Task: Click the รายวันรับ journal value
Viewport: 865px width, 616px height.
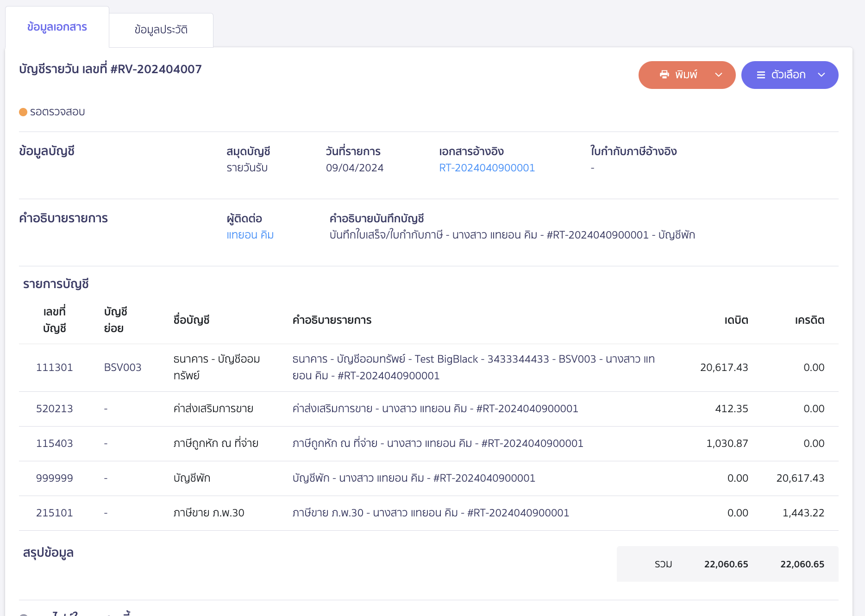Action: [x=247, y=168]
